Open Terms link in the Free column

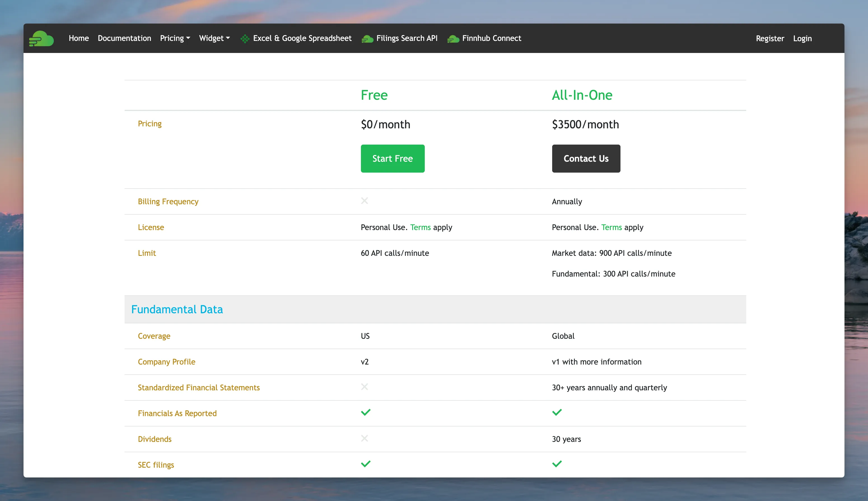click(420, 228)
